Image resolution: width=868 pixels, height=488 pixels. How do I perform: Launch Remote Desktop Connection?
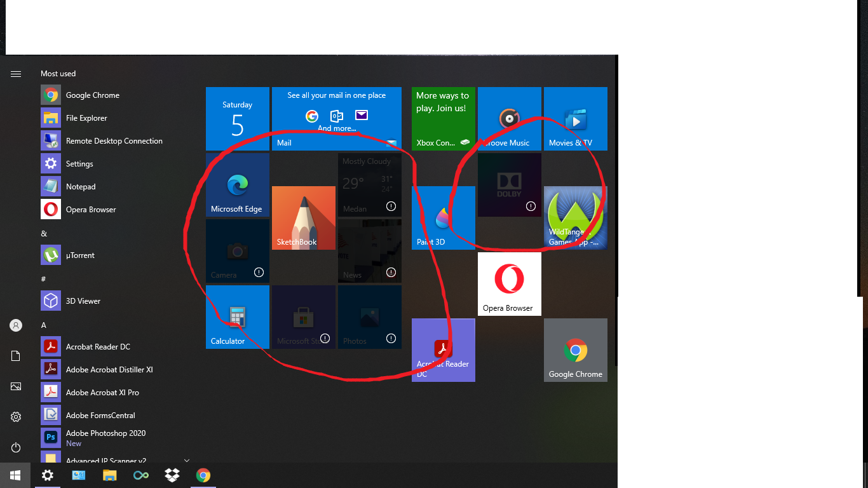(114, 141)
